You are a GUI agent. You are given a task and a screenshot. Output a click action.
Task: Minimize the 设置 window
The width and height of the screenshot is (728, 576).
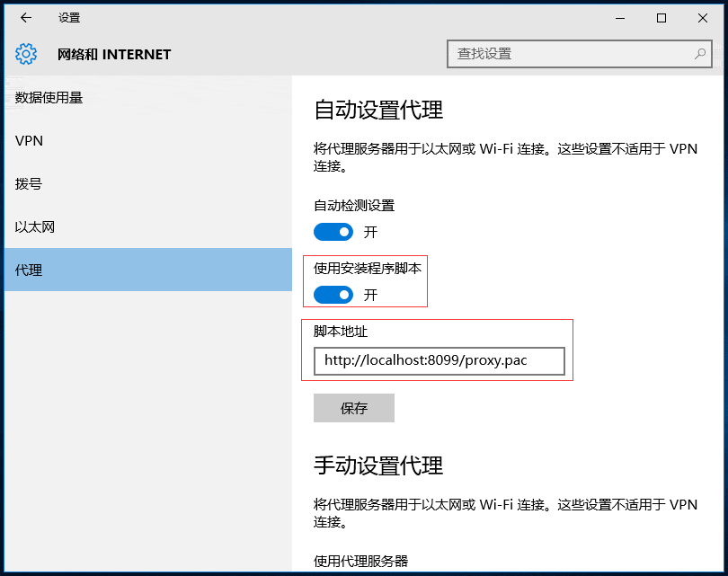click(620, 18)
